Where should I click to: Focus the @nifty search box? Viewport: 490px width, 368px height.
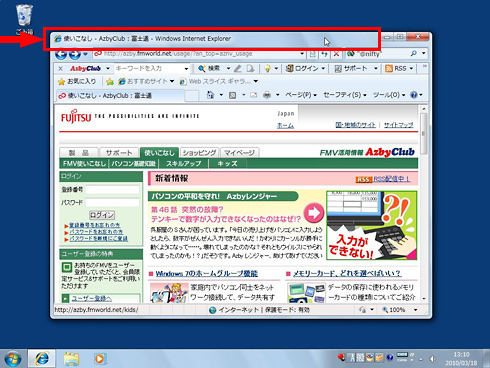382,54
